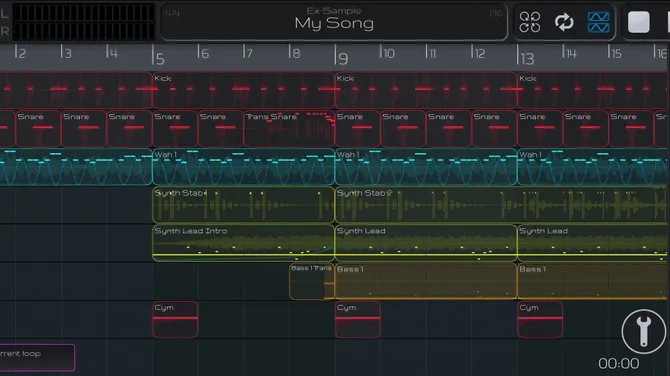Jump to bar 8 on the ruler
The width and height of the screenshot is (670, 376).
coord(294,53)
